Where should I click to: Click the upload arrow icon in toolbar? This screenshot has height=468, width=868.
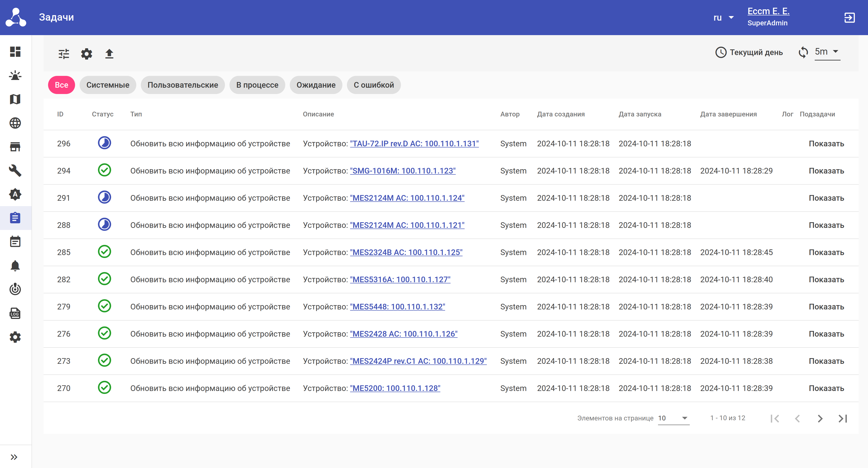[x=109, y=54]
